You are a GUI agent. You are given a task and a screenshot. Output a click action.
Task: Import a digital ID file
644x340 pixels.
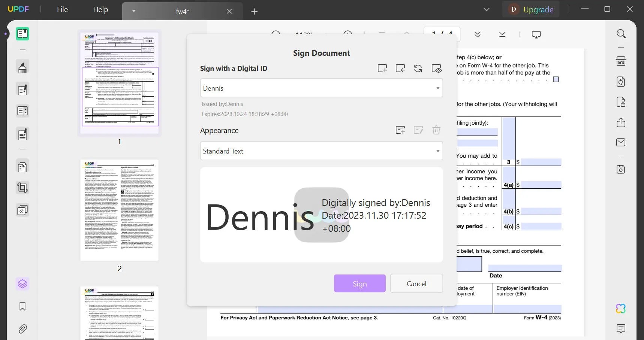tap(400, 68)
